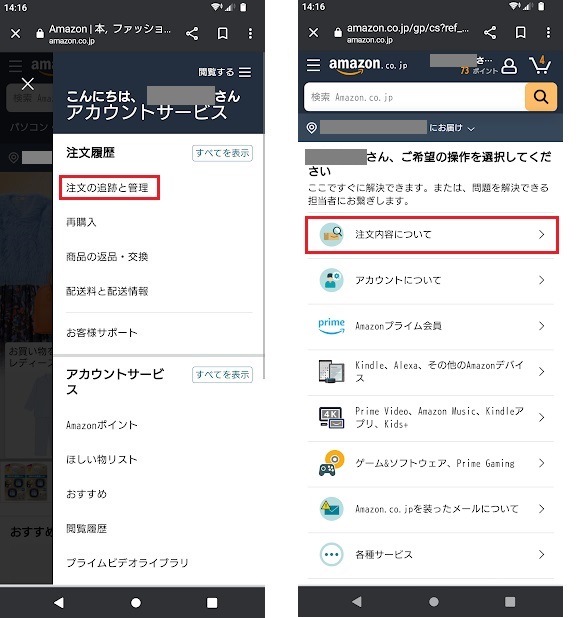This screenshot has height=618, width=583.
Task: Open three-dot menu in right browser bar
Action: point(548,33)
